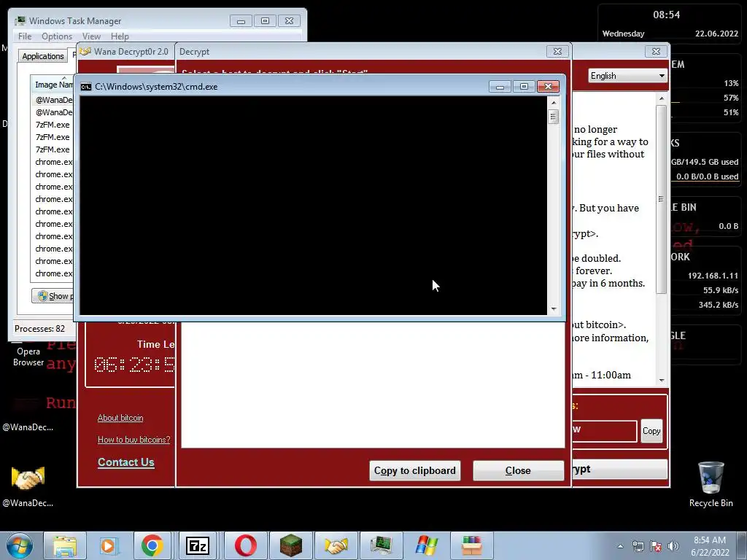747x560 pixels.
Task: Open File menu in Task Manager
Action: click(x=25, y=36)
